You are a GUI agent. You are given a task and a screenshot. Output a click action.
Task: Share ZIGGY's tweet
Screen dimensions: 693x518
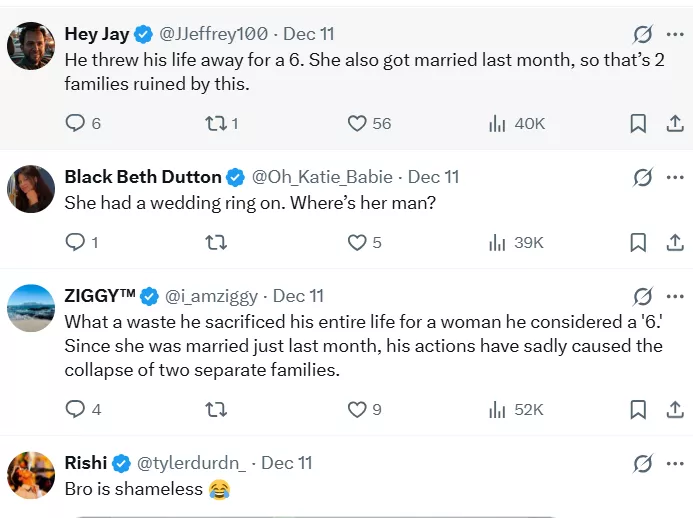click(x=675, y=409)
